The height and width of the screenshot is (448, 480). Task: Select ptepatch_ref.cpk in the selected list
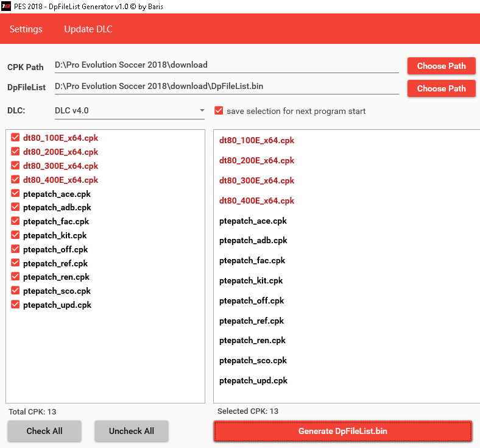click(252, 321)
